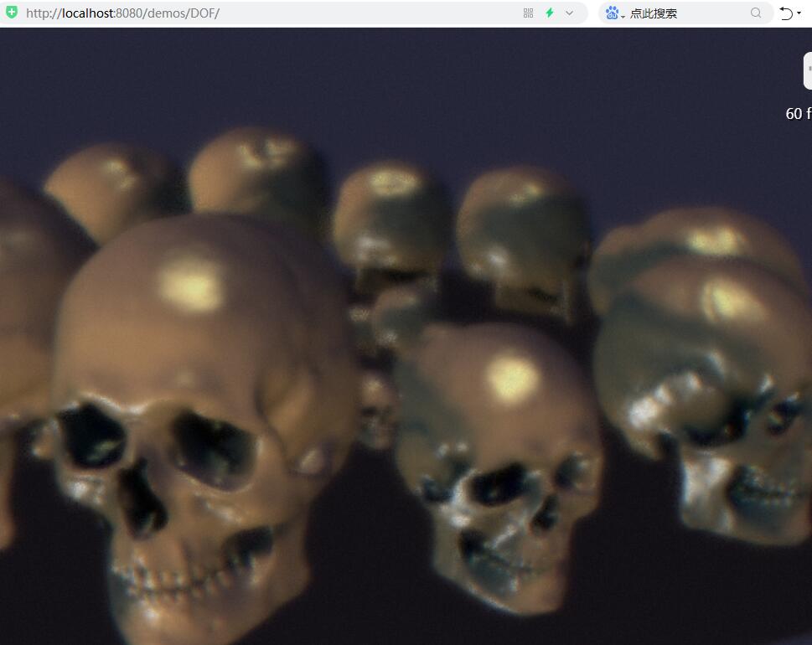Open the dropdown arrow beside undo icon
This screenshot has width=812, height=645.
799,13
